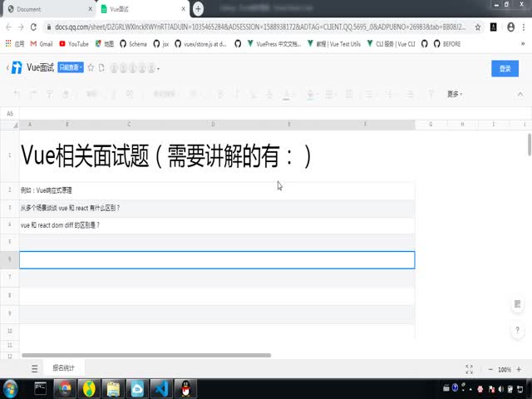Screen dimensions: 532x399
Task: Open the 应用 apps bookmark
Action: point(15,44)
